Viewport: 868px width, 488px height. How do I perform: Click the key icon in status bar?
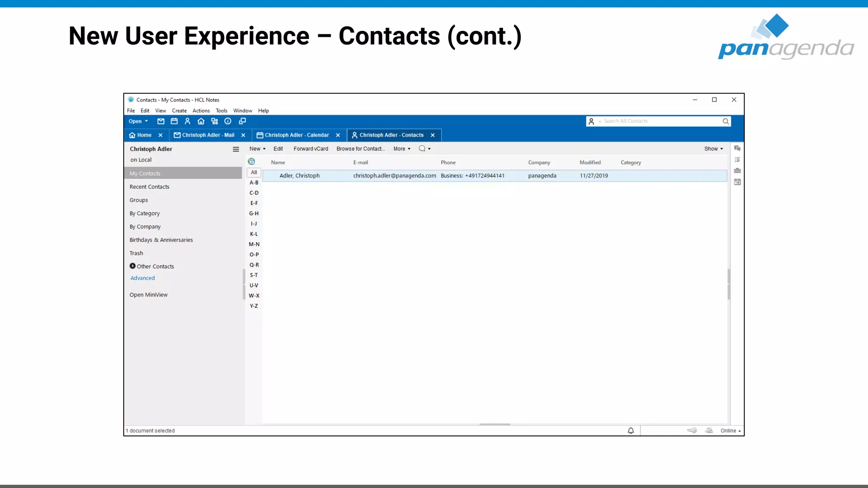[x=692, y=430]
